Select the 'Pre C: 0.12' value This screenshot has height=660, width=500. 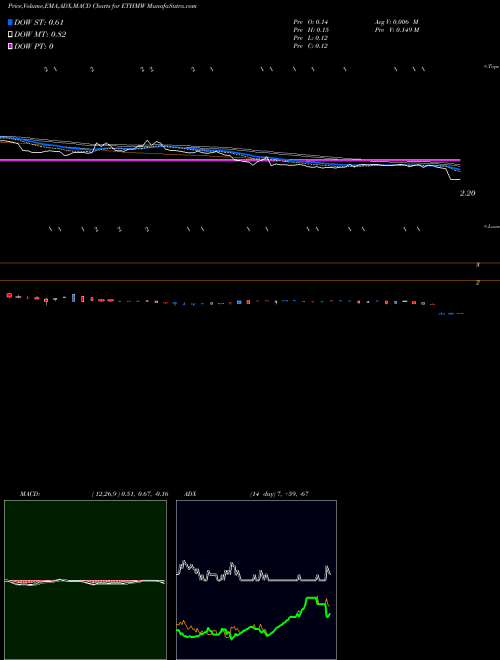click(x=311, y=46)
